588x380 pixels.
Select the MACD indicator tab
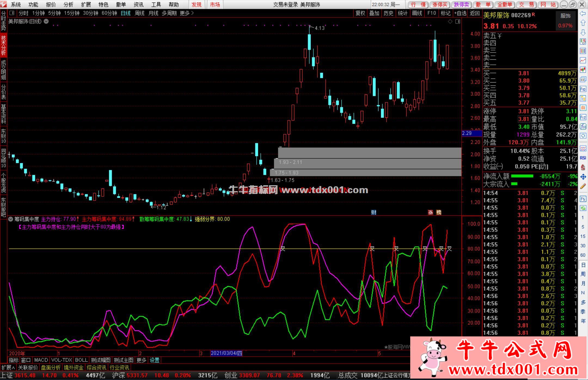point(41,360)
